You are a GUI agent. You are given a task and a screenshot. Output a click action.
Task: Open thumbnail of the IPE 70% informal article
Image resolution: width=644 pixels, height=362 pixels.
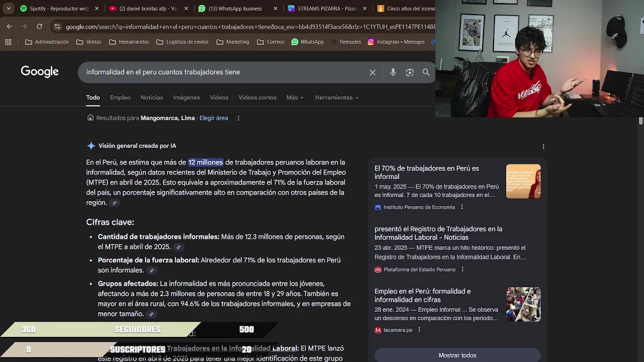[x=523, y=181]
